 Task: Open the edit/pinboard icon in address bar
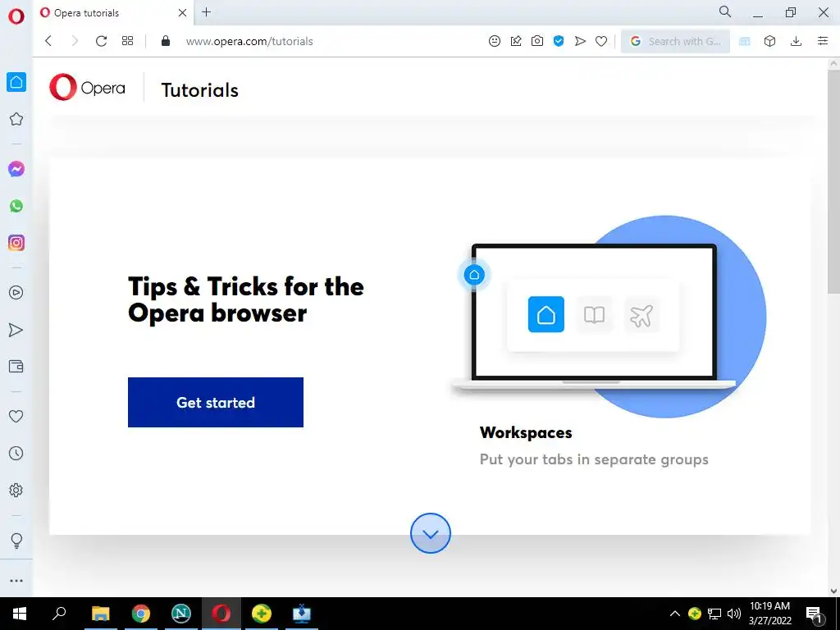click(516, 41)
